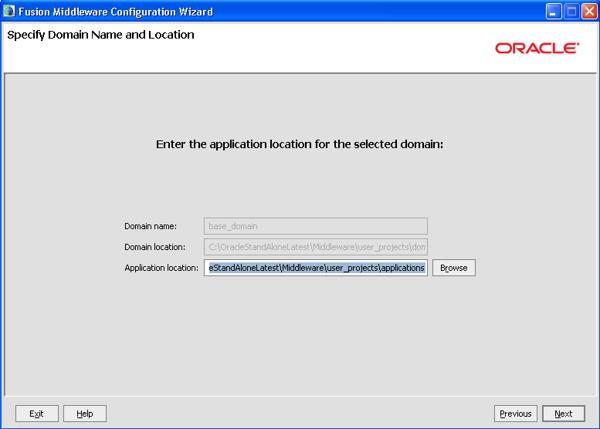
Task: Click the empty gray panel below the fields
Action: tap(300, 340)
